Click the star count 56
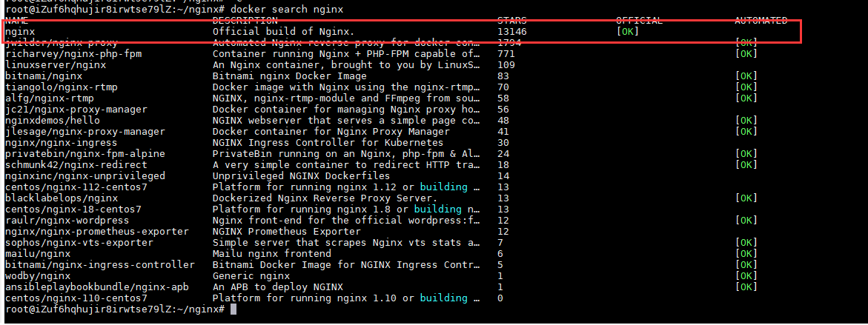This screenshot has width=868, height=325. 503,109
